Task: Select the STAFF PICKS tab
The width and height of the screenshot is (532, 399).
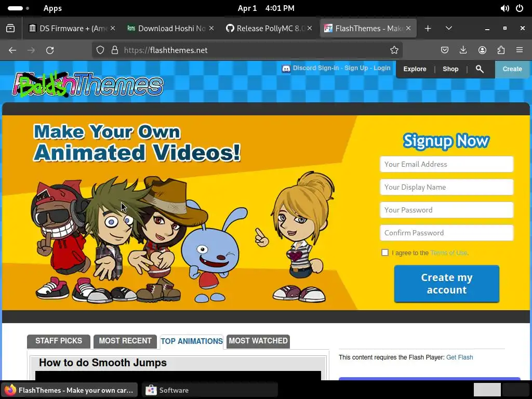Action: (x=59, y=341)
